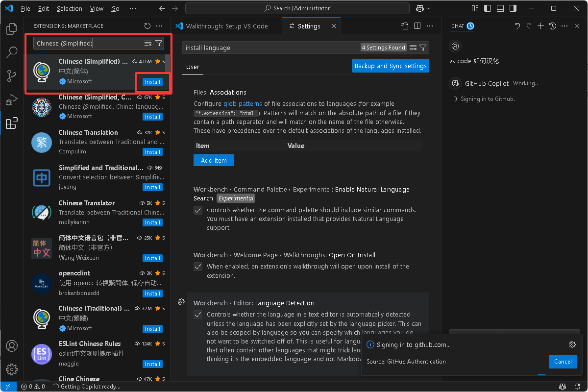The height and width of the screenshot is (392, 588).
Task: Open the Go menu
Action: pyautogui.click(x=115, y=8)
